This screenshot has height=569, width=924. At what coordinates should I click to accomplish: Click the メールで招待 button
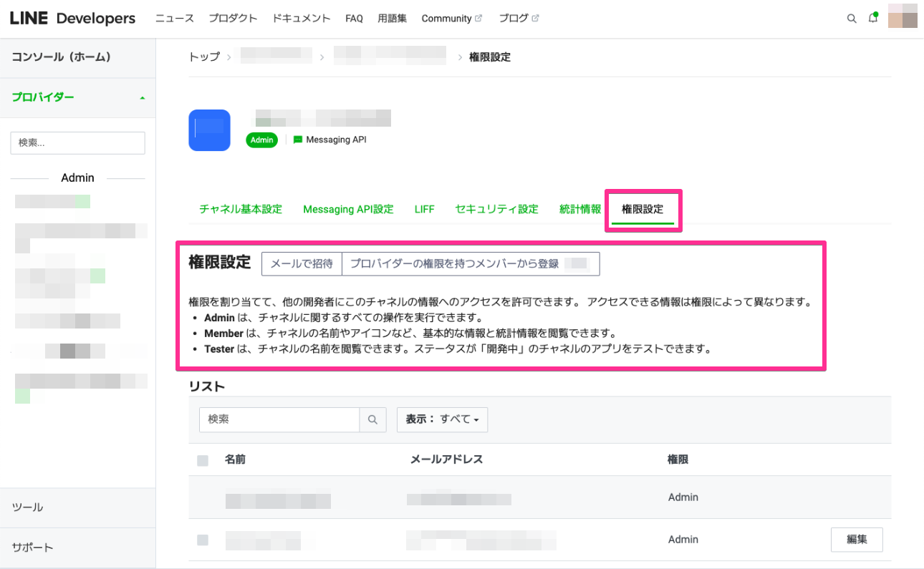(302, 263)
